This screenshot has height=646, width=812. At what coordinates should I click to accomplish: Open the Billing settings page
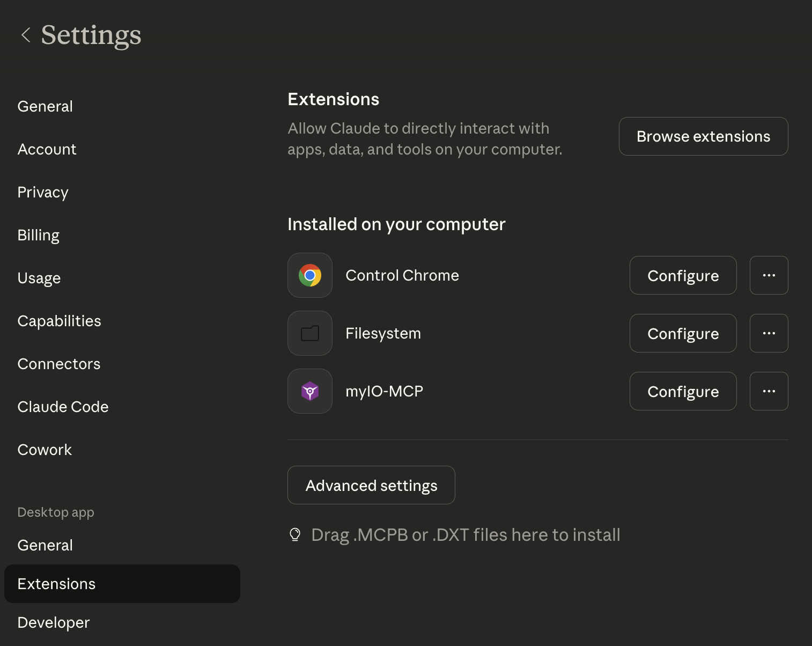point(38,235)
